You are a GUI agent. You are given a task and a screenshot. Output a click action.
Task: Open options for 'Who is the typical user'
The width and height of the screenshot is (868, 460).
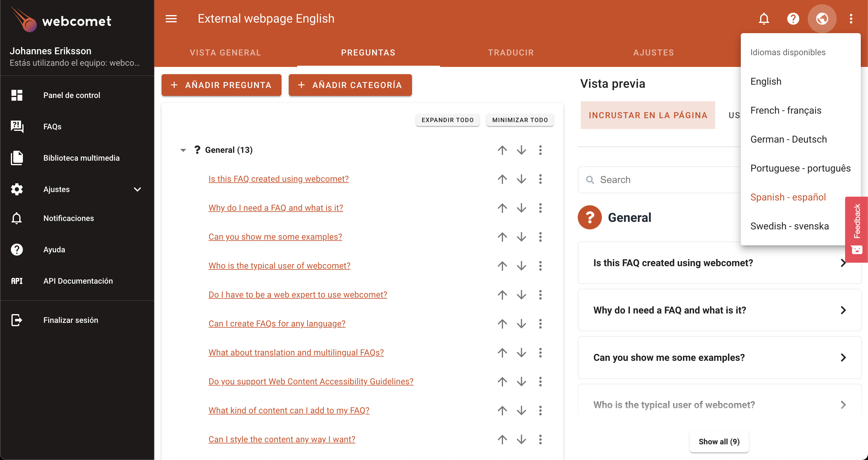point(540,266)
